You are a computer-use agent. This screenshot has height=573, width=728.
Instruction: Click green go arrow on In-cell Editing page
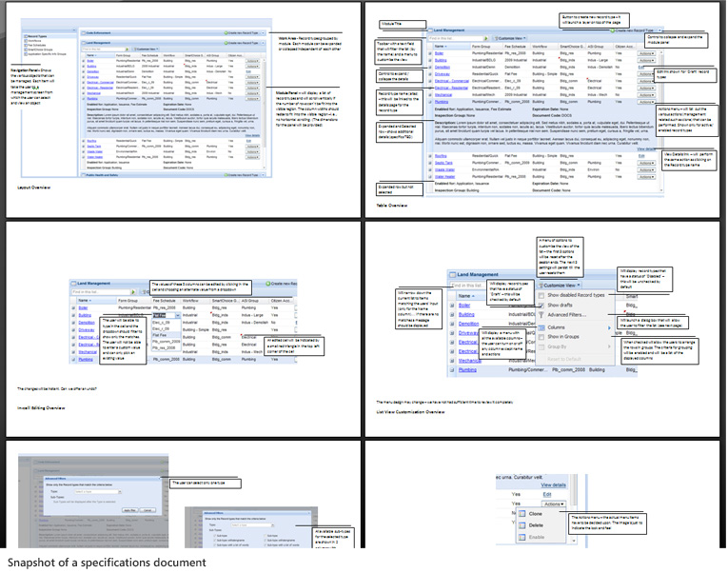(x=133, y=292)
